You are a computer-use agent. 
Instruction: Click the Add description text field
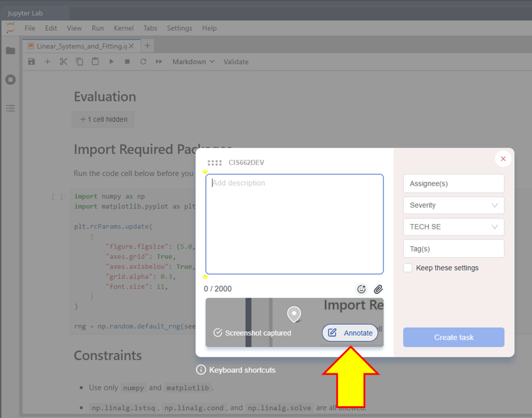294,224
